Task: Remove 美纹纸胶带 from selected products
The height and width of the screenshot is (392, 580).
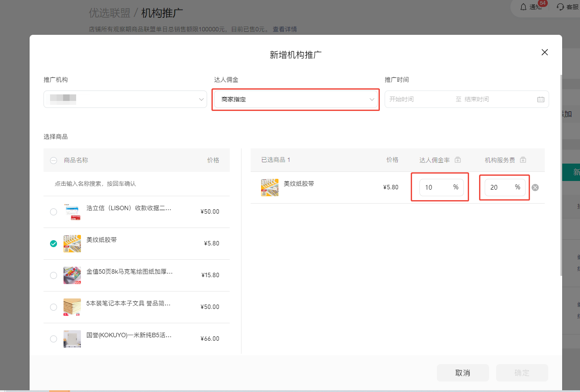Action: pos(535,188)
